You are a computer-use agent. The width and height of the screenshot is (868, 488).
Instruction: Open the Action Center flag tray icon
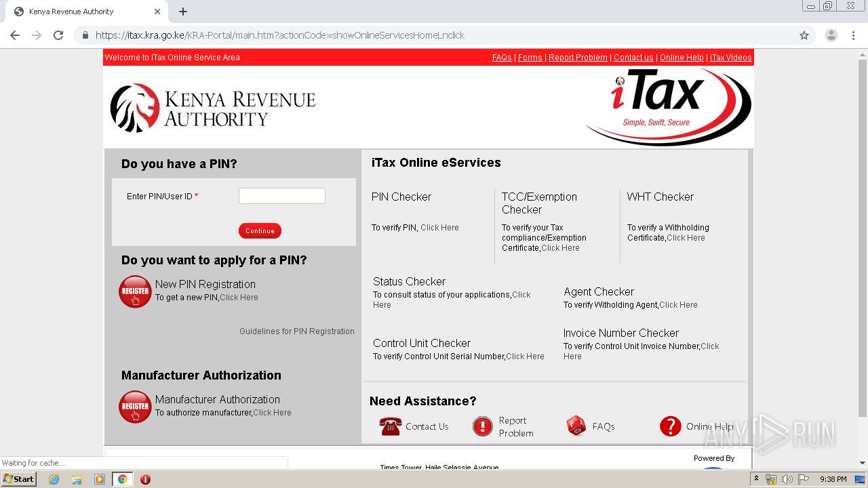click(x=803, y=479)
